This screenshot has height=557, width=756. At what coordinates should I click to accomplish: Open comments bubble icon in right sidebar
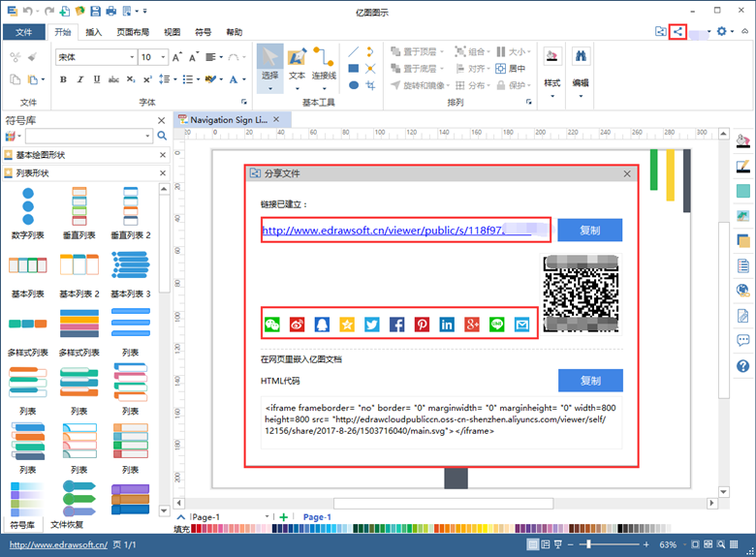[x=743, y=341]
